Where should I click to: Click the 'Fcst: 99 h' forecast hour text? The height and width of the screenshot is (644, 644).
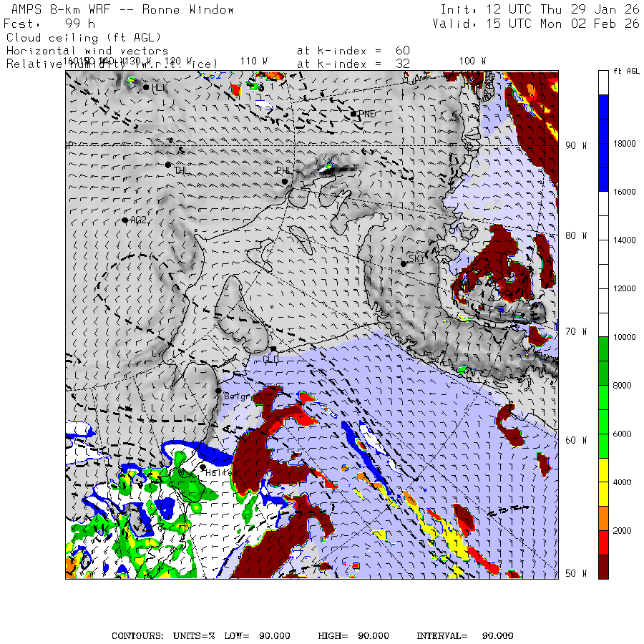coord(49,24)
